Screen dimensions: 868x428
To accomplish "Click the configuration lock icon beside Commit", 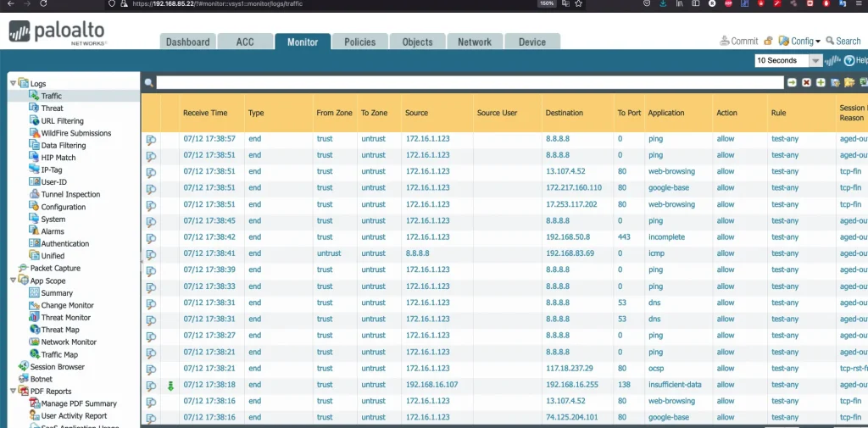I will point(768,41).
